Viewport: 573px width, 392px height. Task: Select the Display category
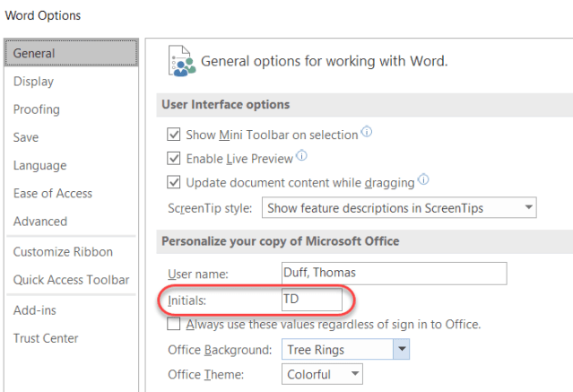tap(34, 82)
